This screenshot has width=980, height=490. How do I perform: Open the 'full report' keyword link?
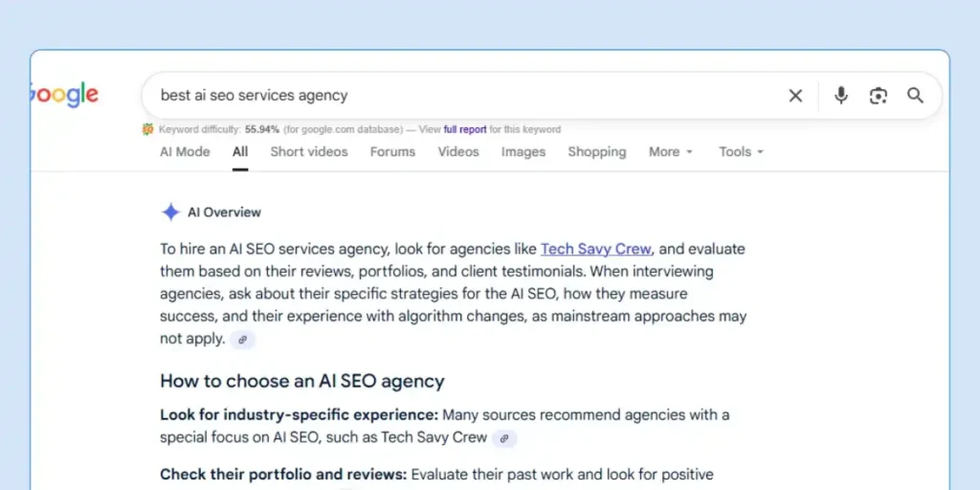click(x=465, y=129)
